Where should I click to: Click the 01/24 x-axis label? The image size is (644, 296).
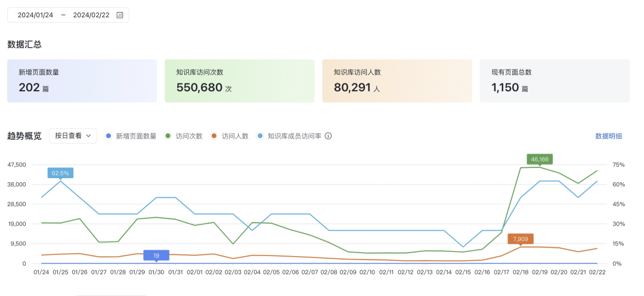pyautogui.click(x=41, y=272)
